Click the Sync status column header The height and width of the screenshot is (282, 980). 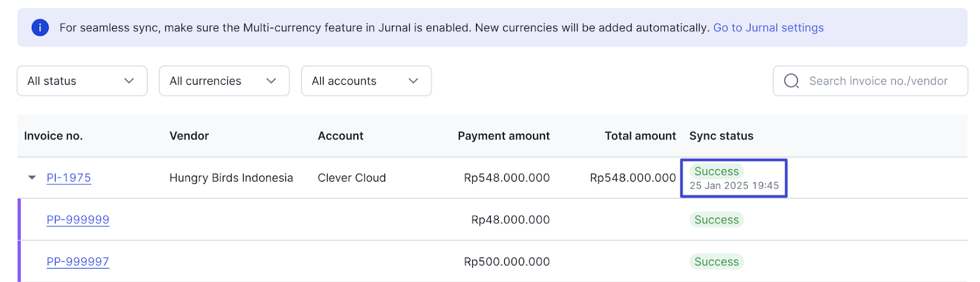tap(722, 136)
